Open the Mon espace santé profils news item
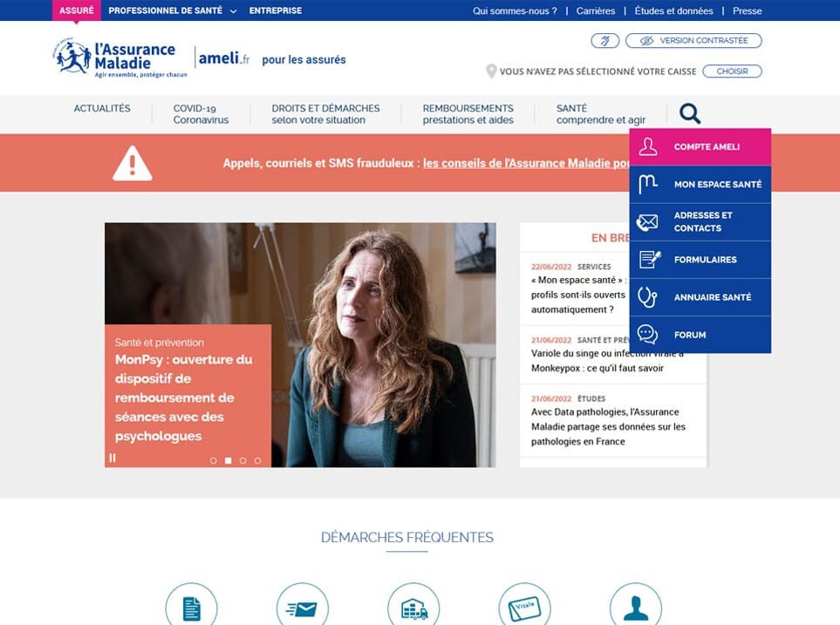The image size is (840, 625). pyautogui.click(x=578, y=295)
